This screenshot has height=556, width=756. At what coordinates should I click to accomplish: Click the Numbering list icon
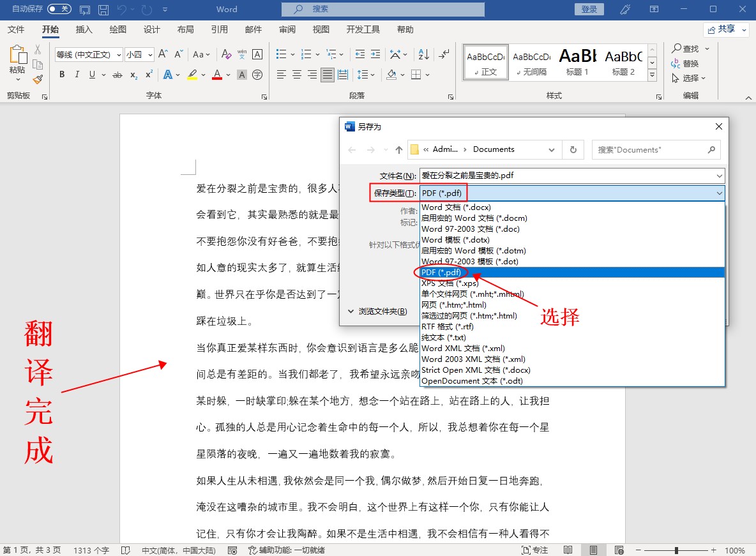tap(306, 54)
